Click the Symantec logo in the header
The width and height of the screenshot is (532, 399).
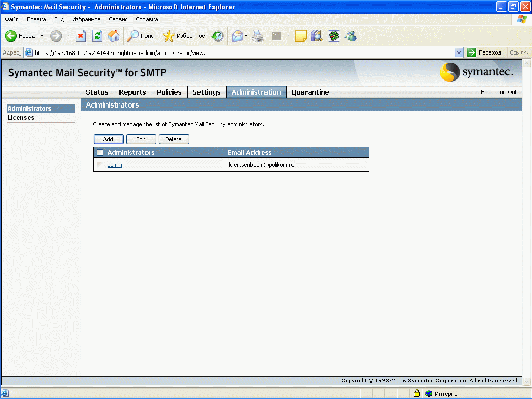tap(476, 72)
